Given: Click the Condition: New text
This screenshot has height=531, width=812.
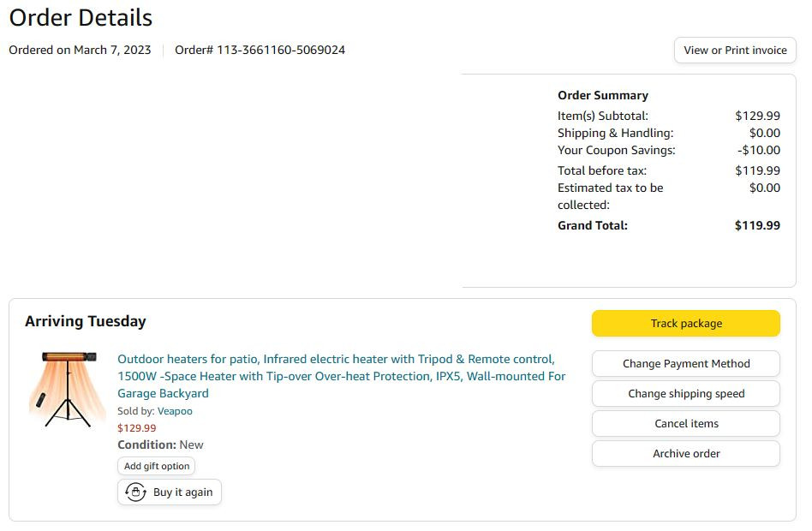Looking at the screenshot, I should click(160, 445).
